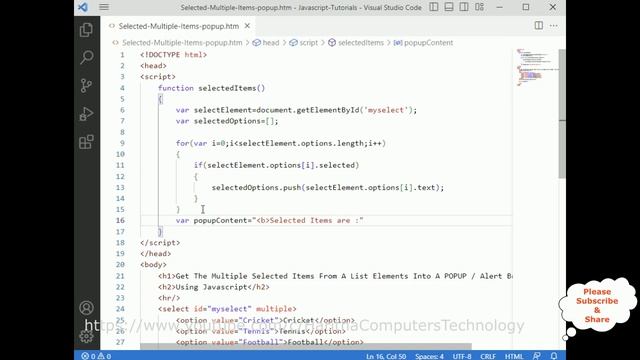Open the popupContent breadcrumb
640x360 pixels.
pos(428,42)
